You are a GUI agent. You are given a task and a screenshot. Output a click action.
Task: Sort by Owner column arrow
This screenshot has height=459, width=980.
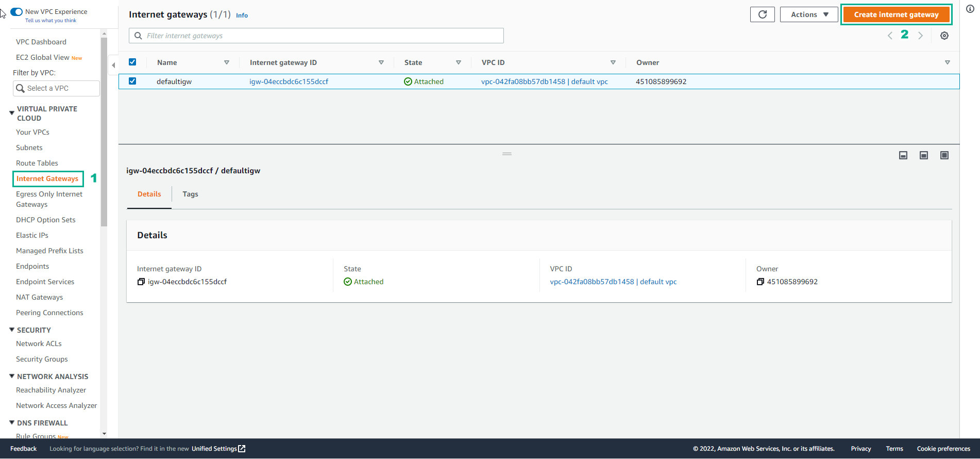tap(947, 62)
